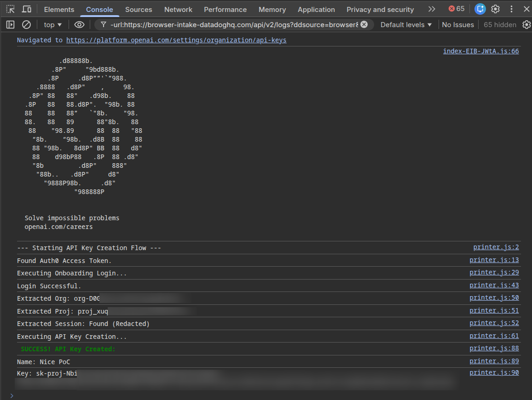Click the 65 hidden label
Viewport: 532px width, 400px height.
point(500,25)
